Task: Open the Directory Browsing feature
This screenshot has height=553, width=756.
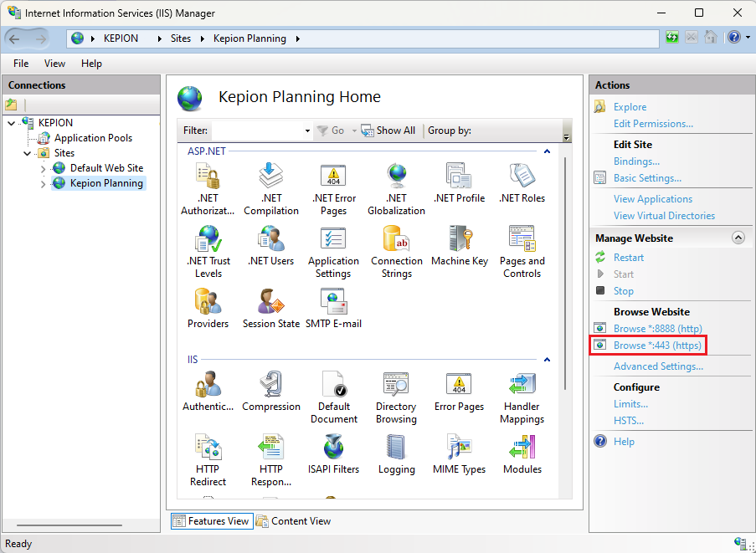Action: [396, 397]
